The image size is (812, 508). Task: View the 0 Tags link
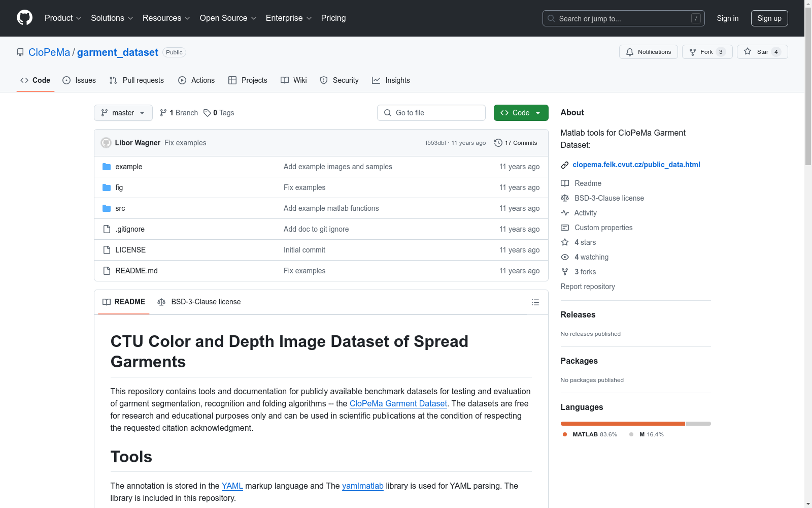(219, 113)
